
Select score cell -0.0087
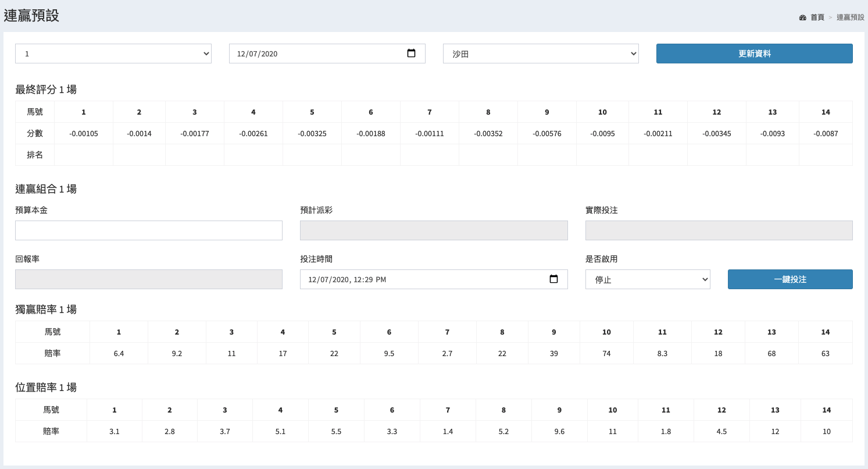(826, 133)
